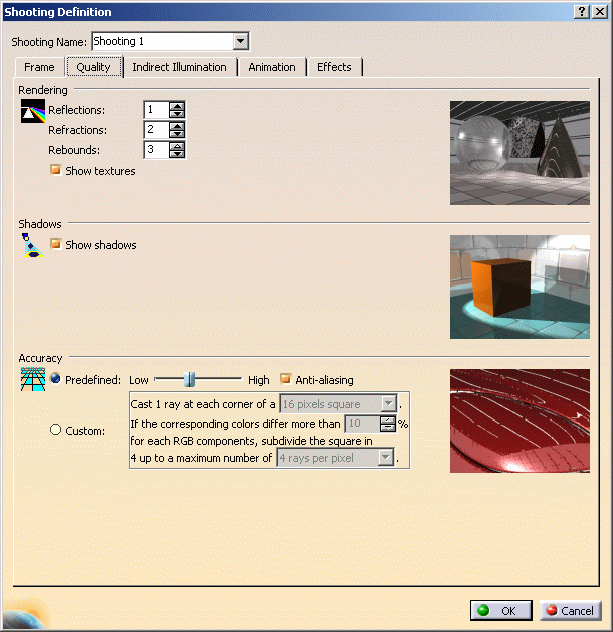This screenshot has height=632, width=613.
Task: Click the Accuracy grid icon
Action: [x=33, y=379]
